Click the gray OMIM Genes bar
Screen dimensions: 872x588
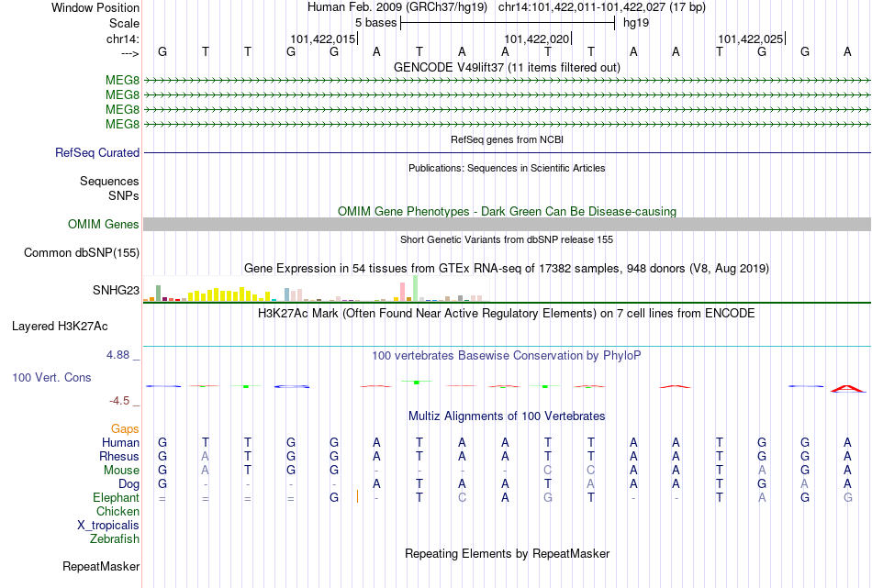pos(507,224)
